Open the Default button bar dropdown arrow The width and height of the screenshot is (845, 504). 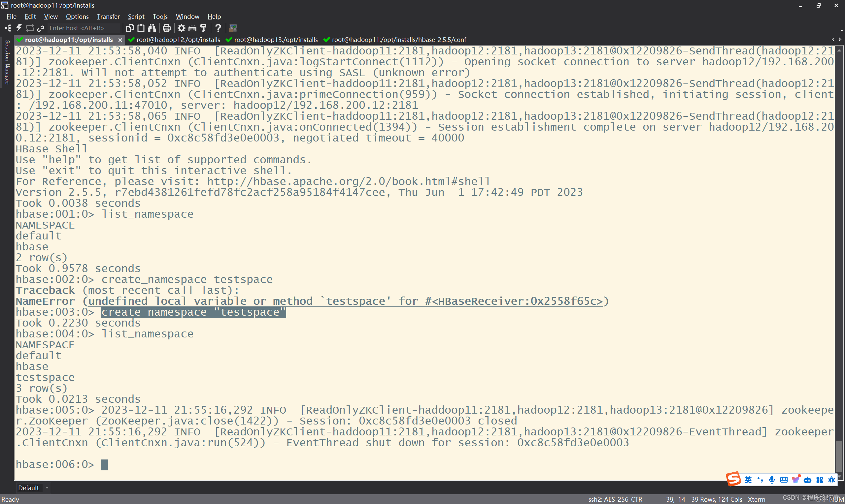tap(47, 488)
